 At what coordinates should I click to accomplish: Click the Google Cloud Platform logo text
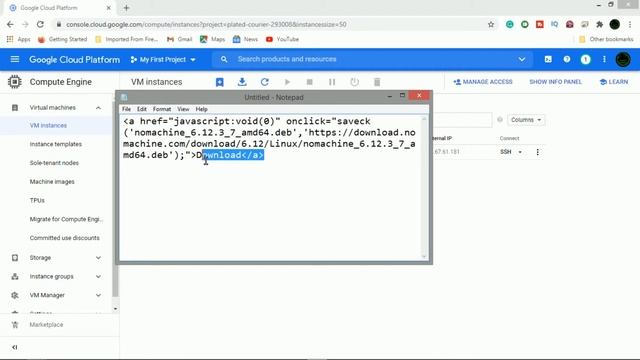tap(75, 60)
